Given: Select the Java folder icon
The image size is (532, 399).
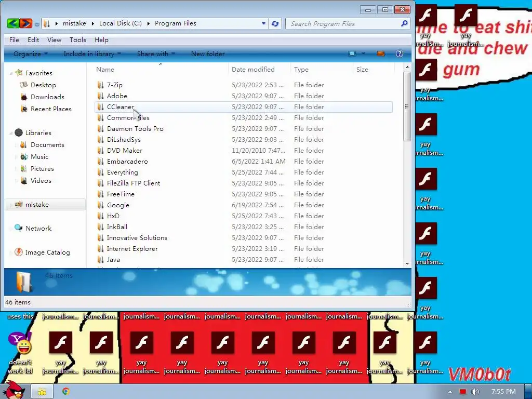Looking at the screenshot, I should 100,260.
